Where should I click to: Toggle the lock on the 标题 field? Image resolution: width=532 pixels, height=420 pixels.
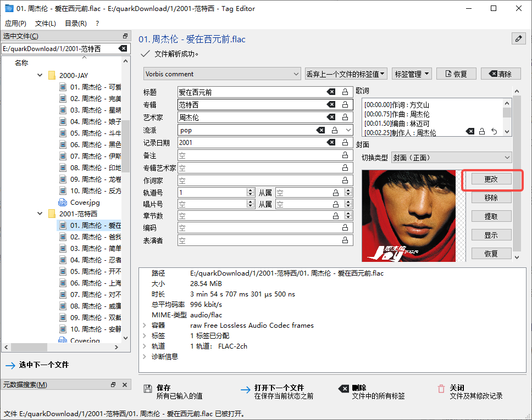coord(345,92)
